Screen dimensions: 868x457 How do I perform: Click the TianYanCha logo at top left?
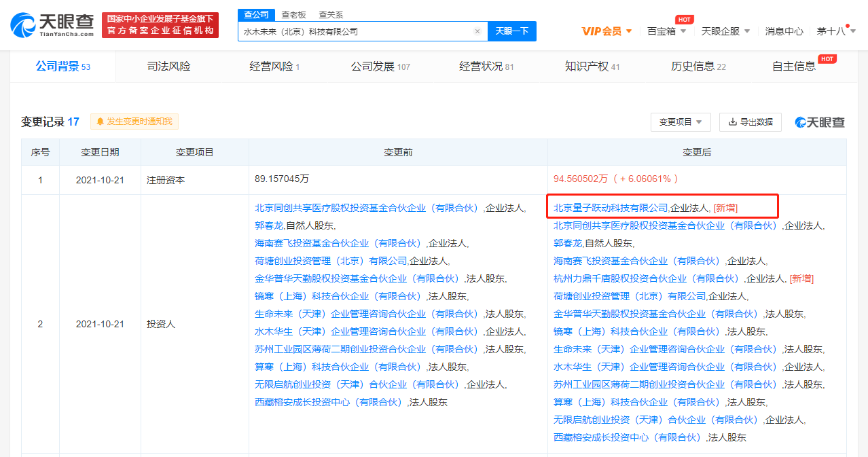coord(52,24)
